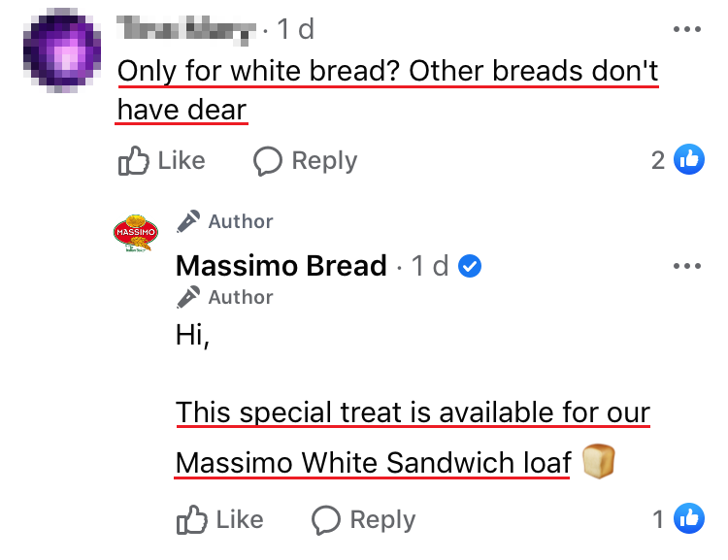728x560 pixels.
Task: Click the blue like reaction beside count 1
Action: pyautogui.click(x=689, y=520)
